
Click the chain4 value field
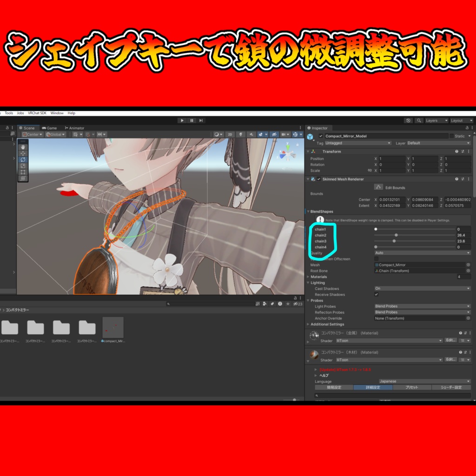463,247
